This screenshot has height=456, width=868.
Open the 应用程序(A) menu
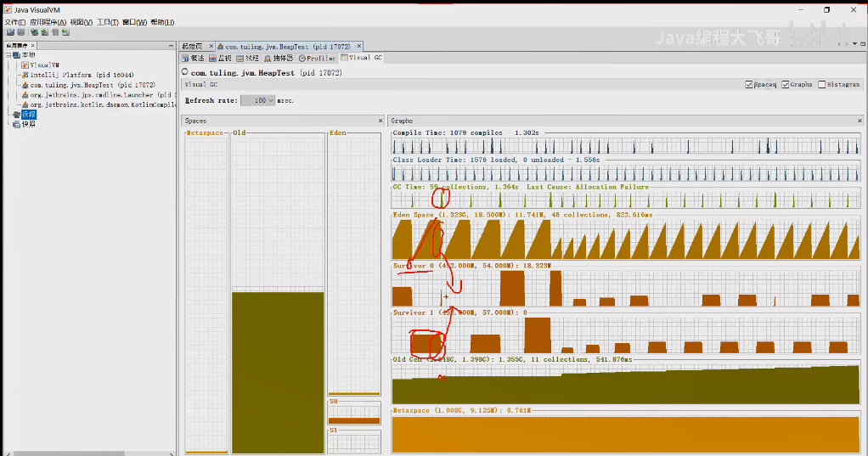tap(48, 22)
